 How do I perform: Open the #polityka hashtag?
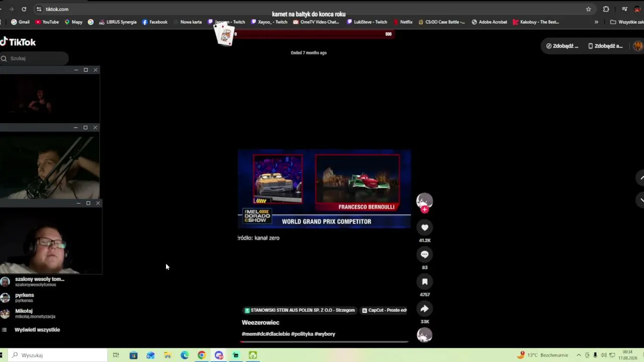(302, 334)
